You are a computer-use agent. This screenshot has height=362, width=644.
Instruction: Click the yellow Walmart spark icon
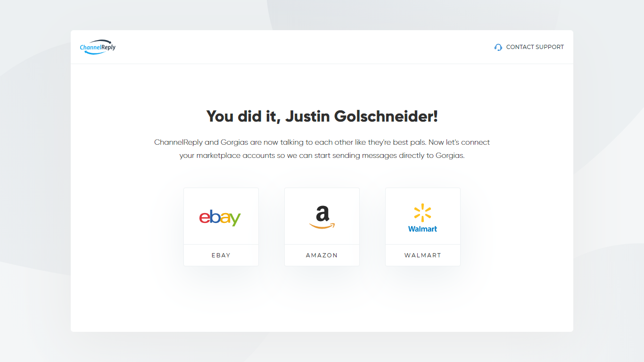click(x=422, y=213)
